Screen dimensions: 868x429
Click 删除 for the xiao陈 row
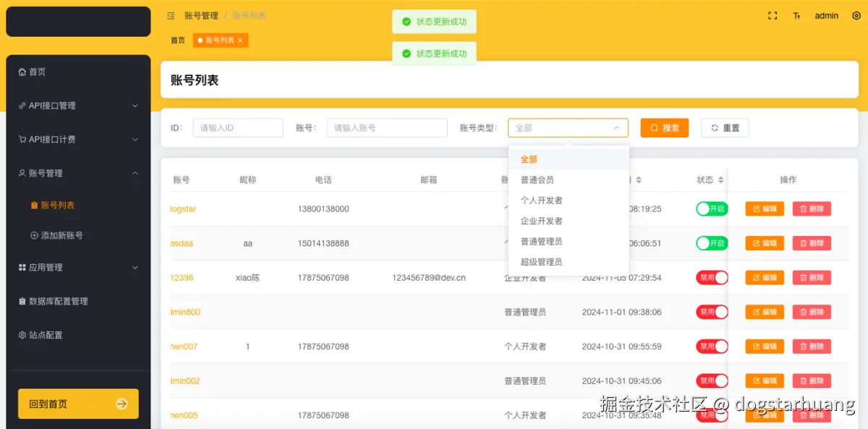coord(812,278)
